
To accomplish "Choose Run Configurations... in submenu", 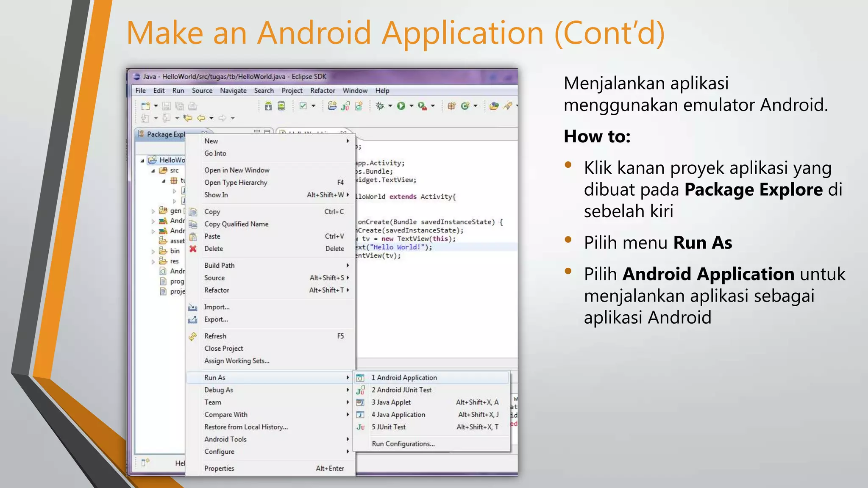I will coord(431,444).
